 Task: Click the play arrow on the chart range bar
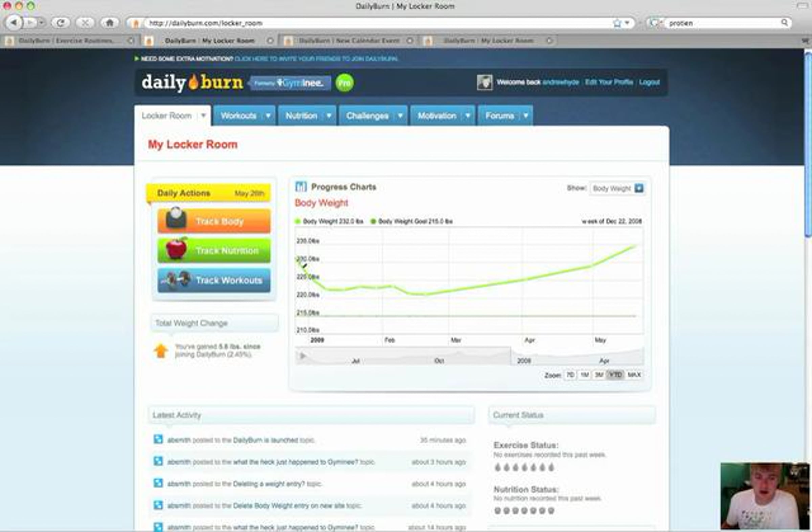click(x=302, y=356)
